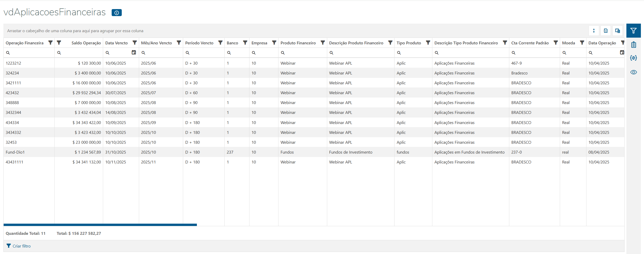Screen dimensions: 644x254
Task: Click the curly braces variables icon
Action: click(x=633, y=58)
